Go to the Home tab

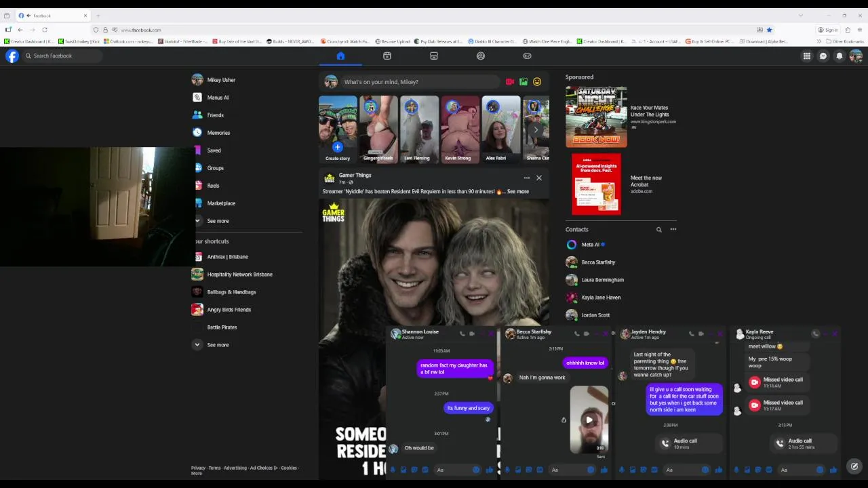340,56
